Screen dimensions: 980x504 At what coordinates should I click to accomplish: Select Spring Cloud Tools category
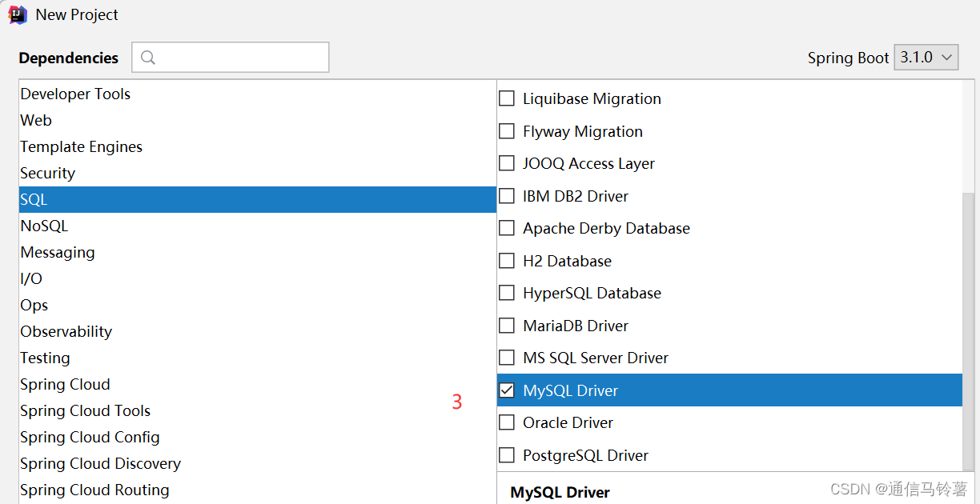pyautogui.click(x=257, y=410)
